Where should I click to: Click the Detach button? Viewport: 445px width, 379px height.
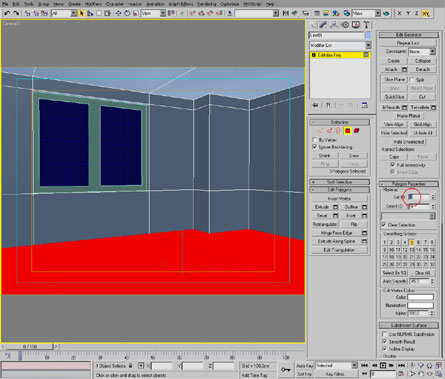(423, 69)
